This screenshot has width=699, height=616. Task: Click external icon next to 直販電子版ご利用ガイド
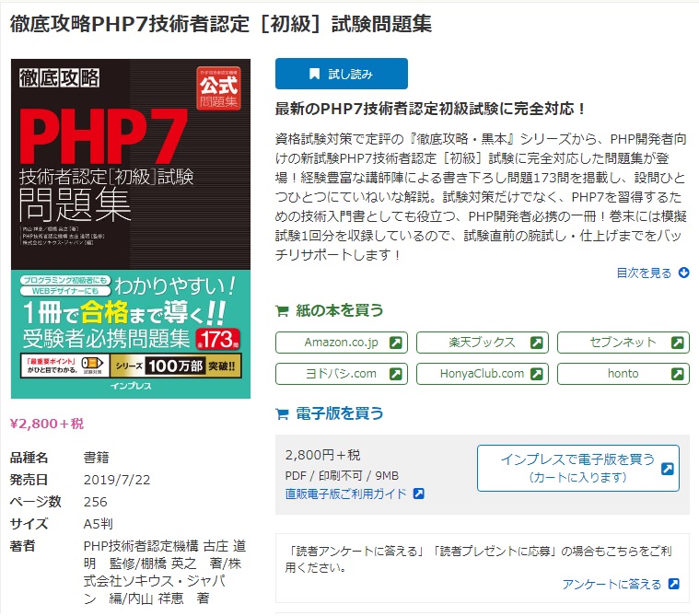(x=418, y=494)
